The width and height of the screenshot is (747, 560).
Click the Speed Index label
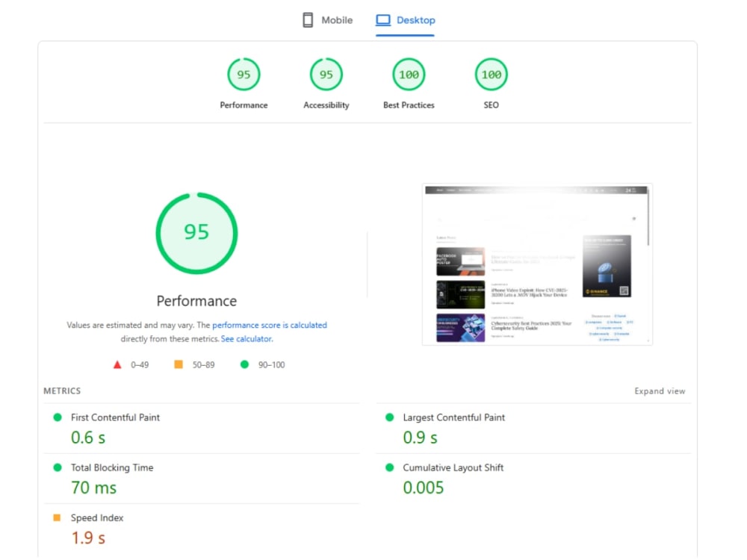(x=97, y=518)
